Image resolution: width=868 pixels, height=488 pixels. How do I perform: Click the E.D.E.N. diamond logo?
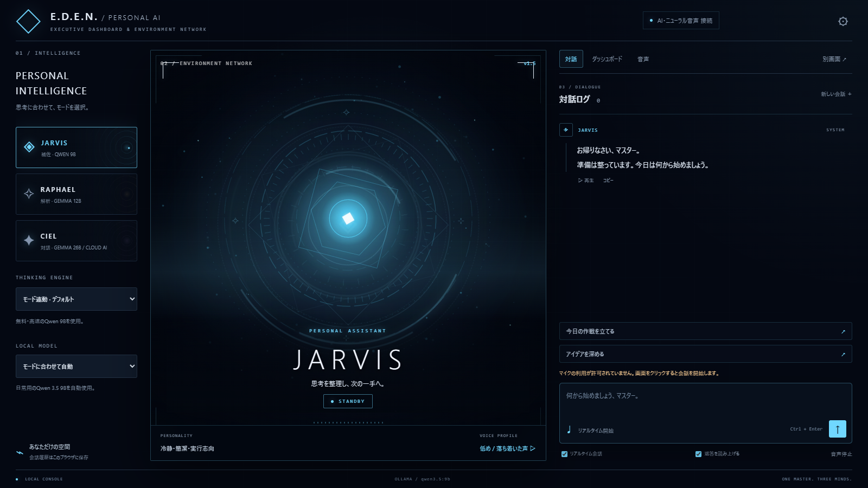click(x=28, y=22)
